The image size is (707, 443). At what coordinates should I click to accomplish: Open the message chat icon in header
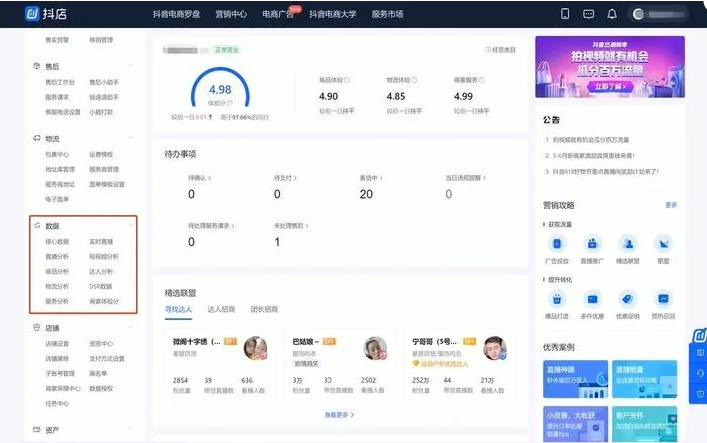[x=588, y=14]
